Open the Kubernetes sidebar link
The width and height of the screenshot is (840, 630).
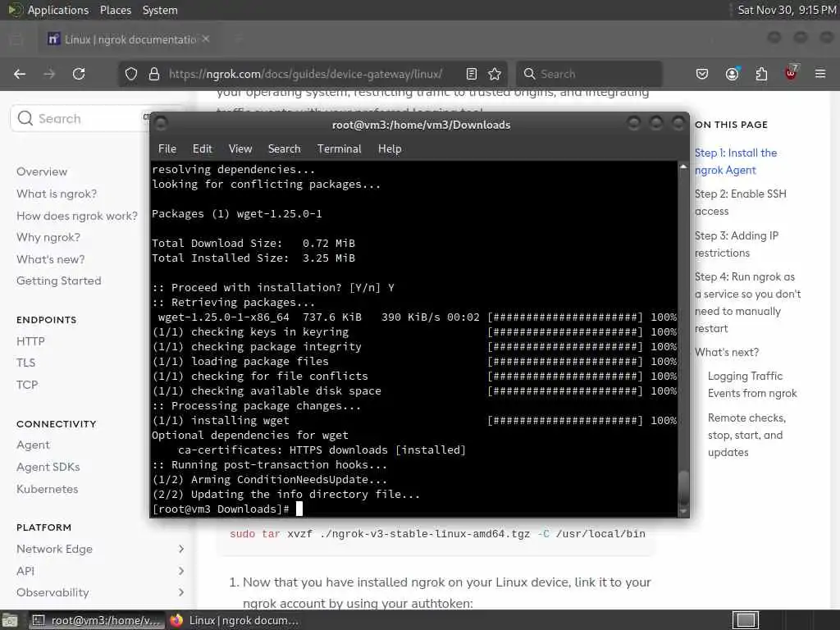47,489
